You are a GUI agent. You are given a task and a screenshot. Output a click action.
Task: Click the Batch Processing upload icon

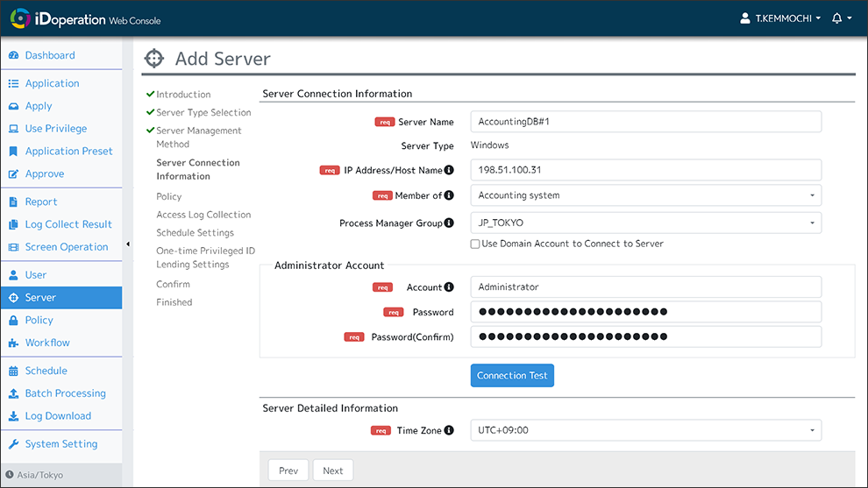coord(14,393)
